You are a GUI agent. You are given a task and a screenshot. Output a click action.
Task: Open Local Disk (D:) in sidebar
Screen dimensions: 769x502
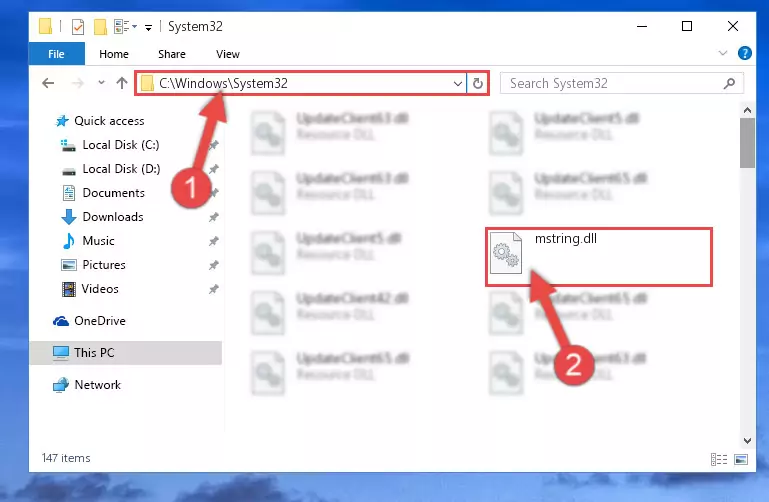pos(121,169)
